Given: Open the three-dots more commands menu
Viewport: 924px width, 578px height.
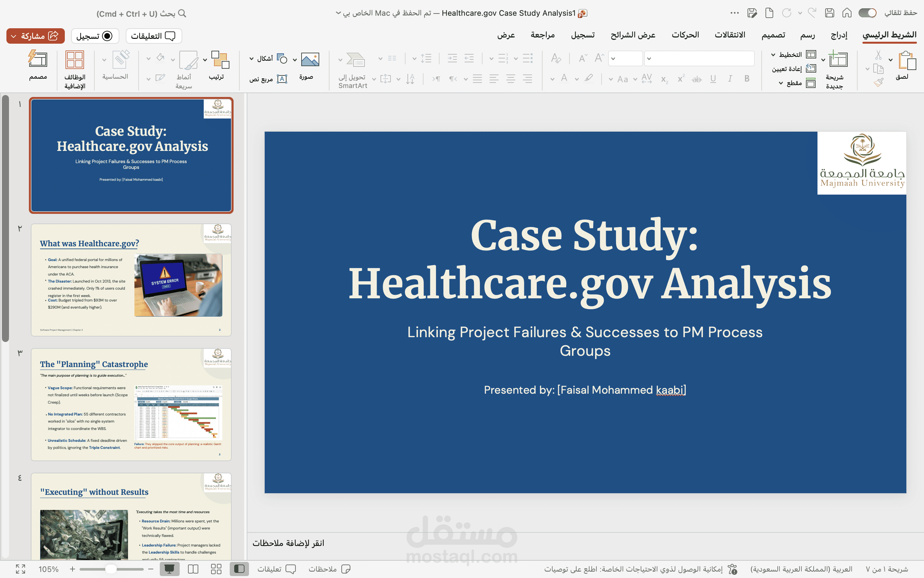Looking at the screenshot, I should (x=735, y=13).
